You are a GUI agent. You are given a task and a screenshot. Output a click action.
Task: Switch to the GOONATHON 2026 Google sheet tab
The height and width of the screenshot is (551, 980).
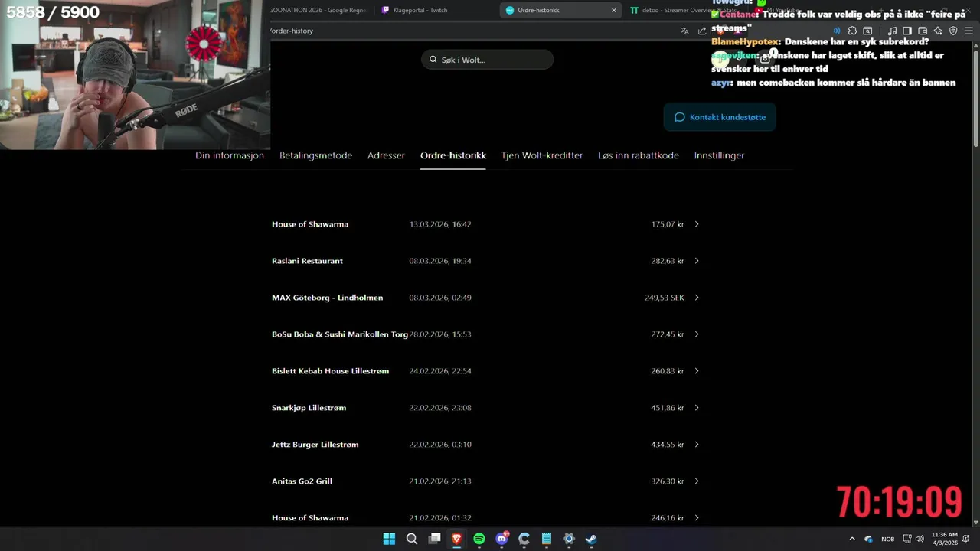click(x=319, y=10)
